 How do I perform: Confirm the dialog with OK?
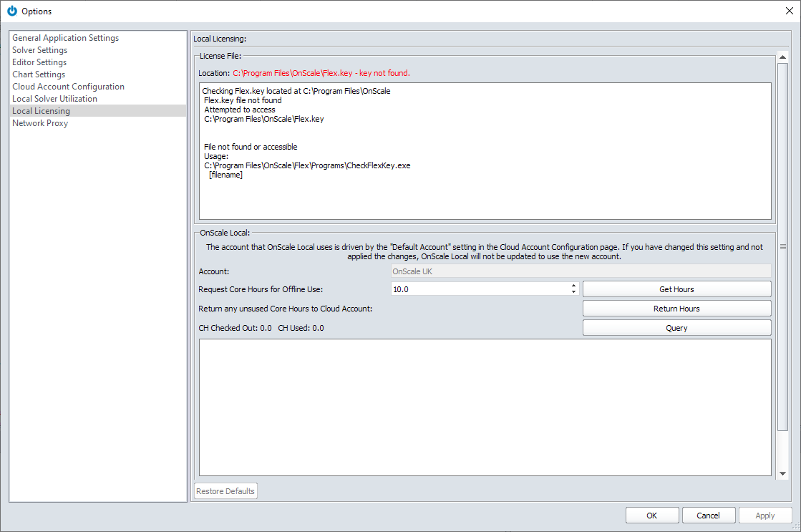click(652, 515)
